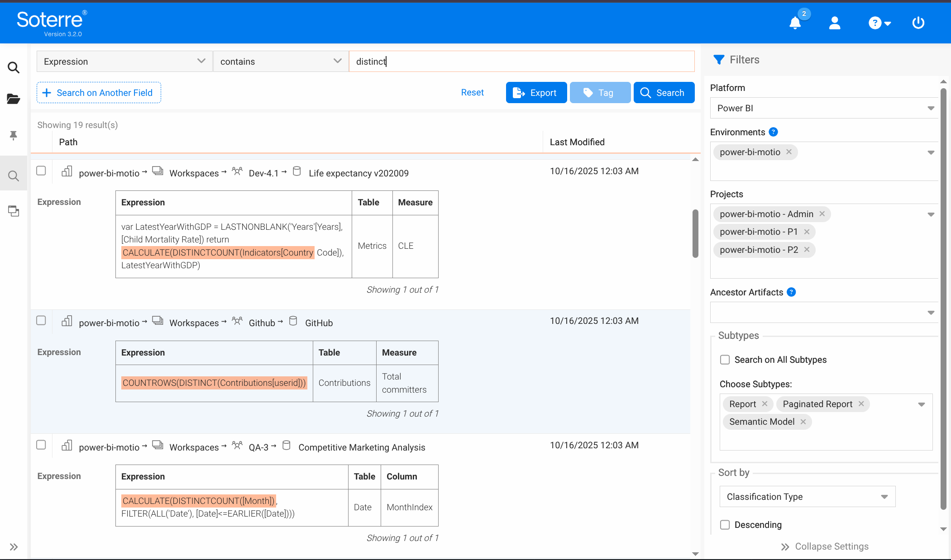This screenshot has height=560, width=951.
Task: Click the user profile icon
Action: click(834, 23)
